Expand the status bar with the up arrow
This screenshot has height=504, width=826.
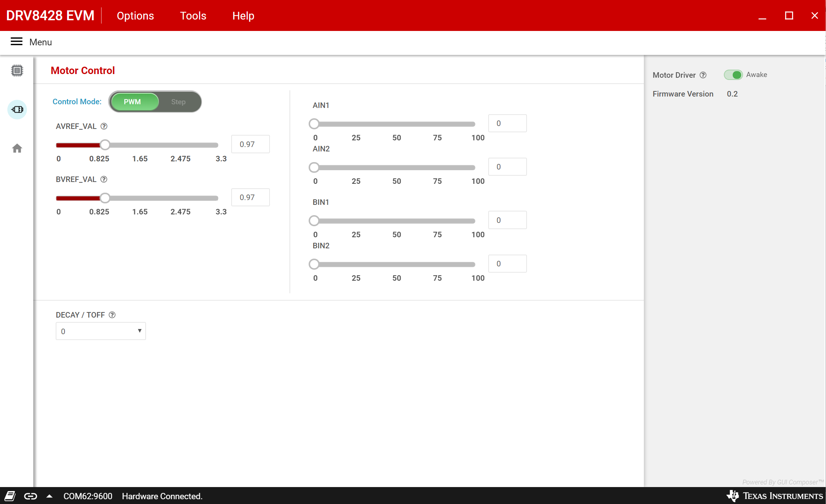pyautogui.click(x=49, y=496)
